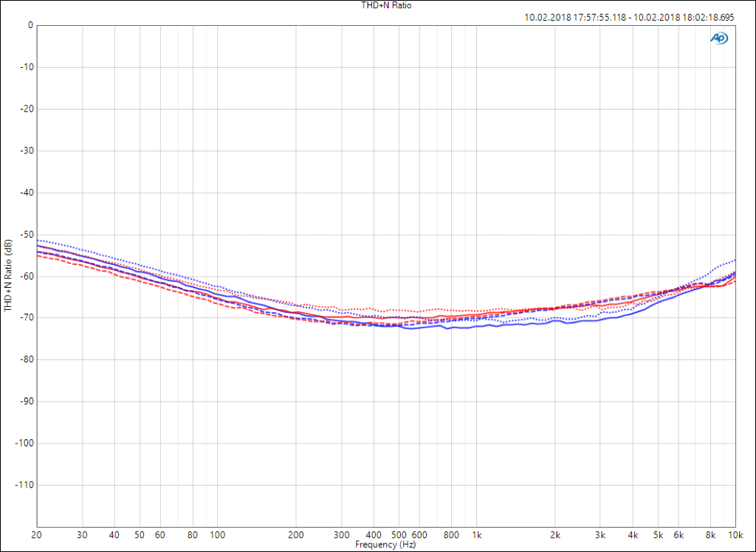The width and height of the screenshot is (756, 552).
Task: Click the red dashed trace at its 20 Hz start
Action: (x=38, y=255)
